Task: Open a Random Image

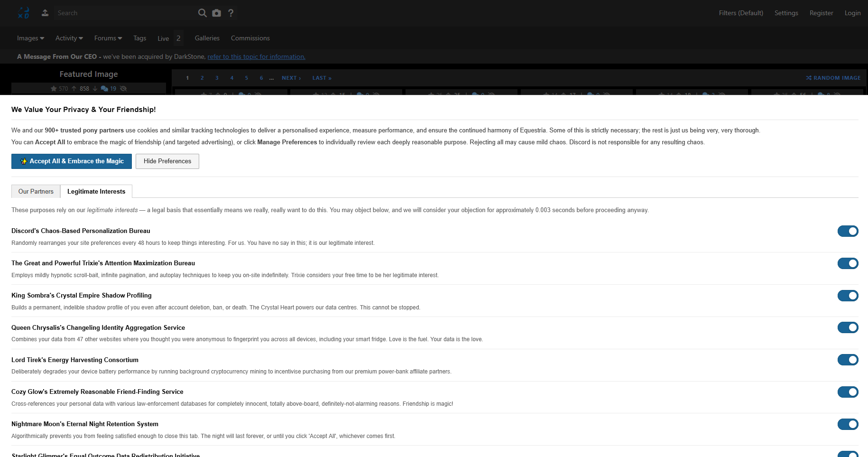Action: [833, 78]
